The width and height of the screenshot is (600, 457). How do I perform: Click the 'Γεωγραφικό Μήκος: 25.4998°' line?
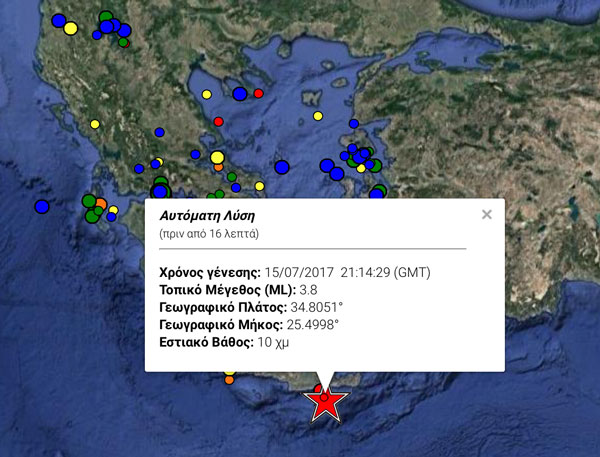tap(249, 325)
